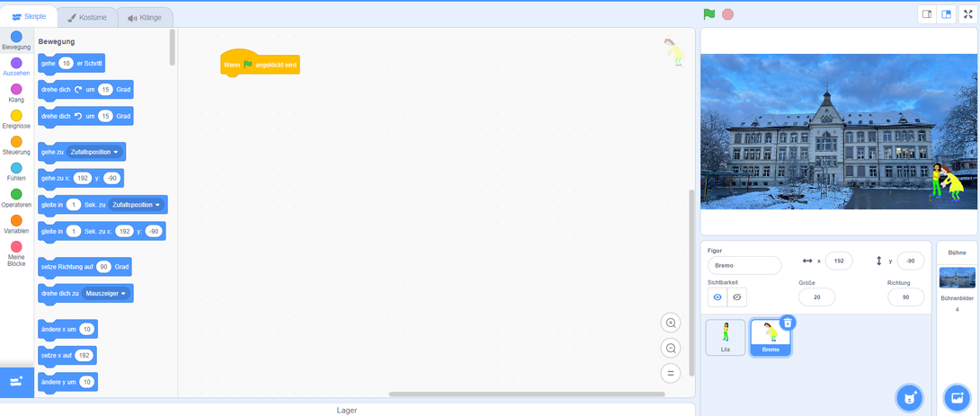980x416 pixels.
Task: Switch to large stage layout
Action: point(946,14)
